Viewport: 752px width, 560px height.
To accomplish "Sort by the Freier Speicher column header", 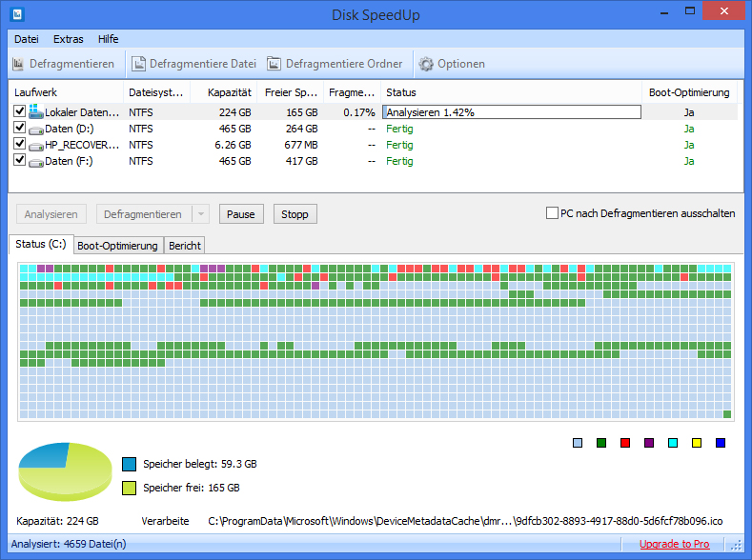I will pos(291,92).
